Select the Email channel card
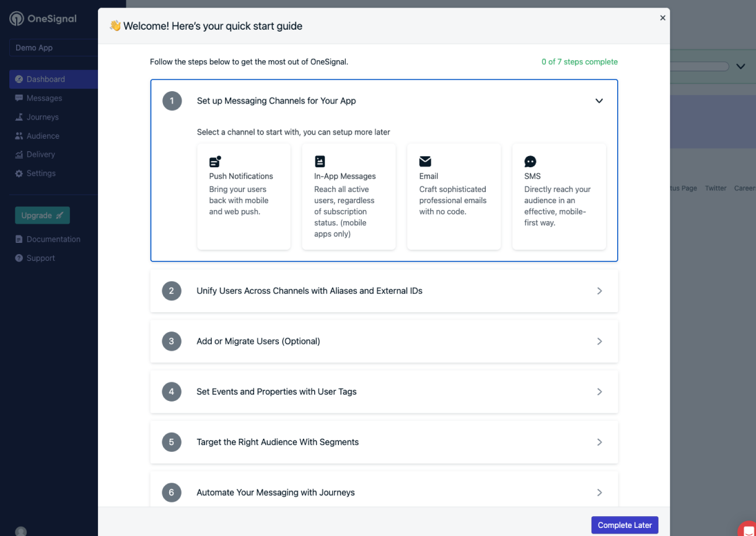The height and width of the screenshot is (536, 756). (454, 196)
